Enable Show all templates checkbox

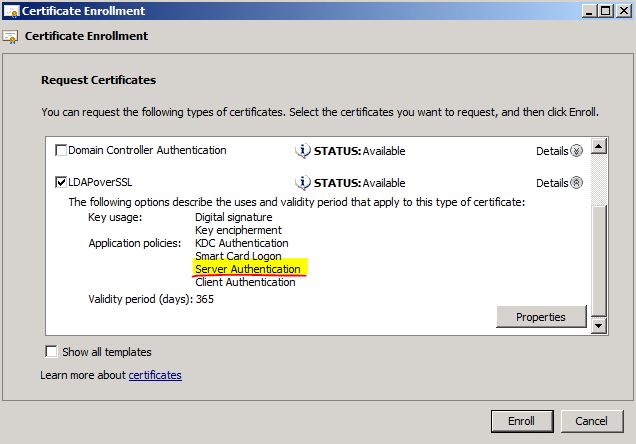coord(51,352)
